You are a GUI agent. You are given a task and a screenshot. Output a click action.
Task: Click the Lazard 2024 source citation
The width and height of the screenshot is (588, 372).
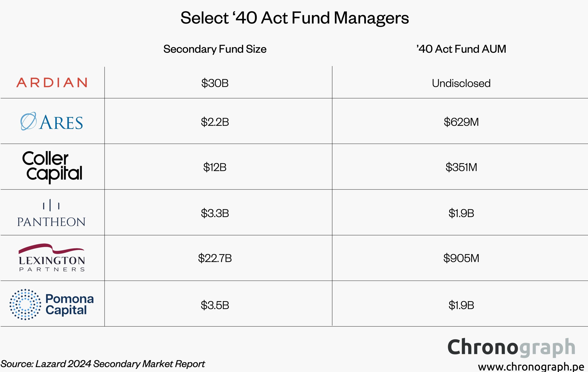point(103,364)
